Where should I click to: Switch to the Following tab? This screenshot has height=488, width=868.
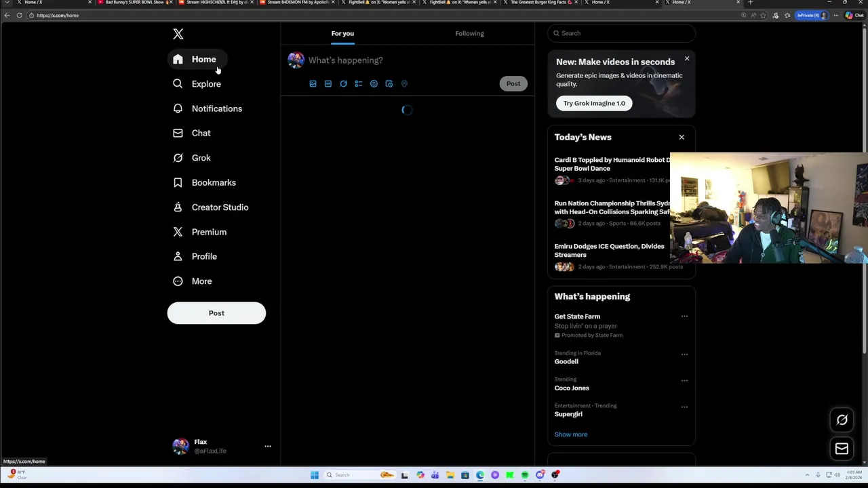[469, 33]
